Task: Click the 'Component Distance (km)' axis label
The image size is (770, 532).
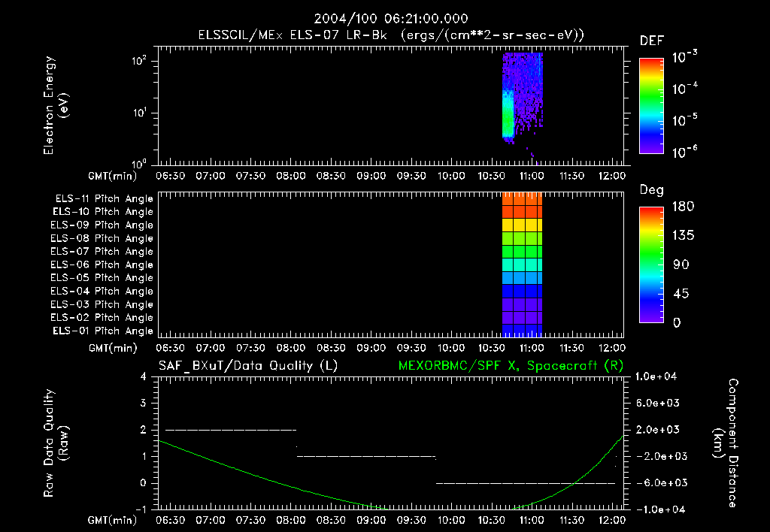Action: coord(726,443)
